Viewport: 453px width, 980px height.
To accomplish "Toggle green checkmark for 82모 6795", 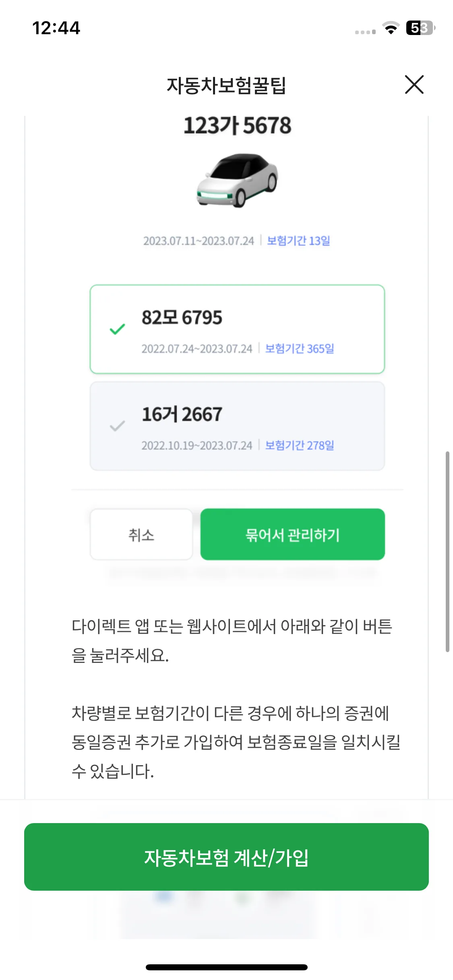I will point(117,329).
